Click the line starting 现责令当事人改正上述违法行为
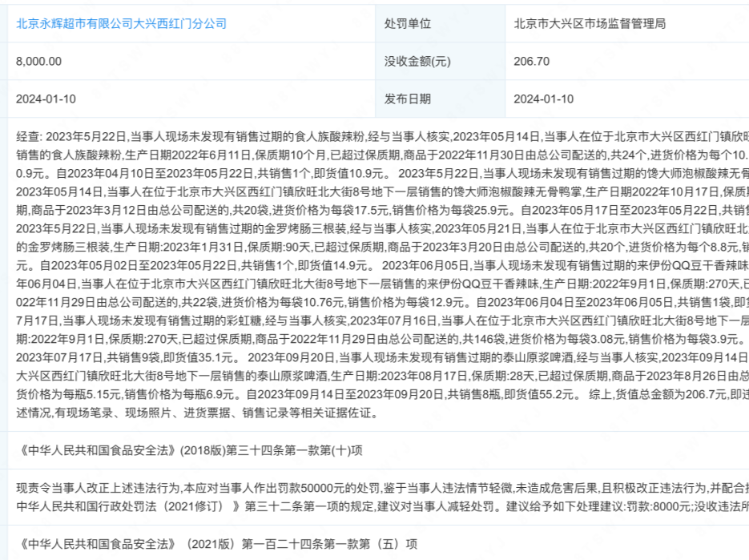The height and width of the screenshot is (560, 749). [382, 488]
